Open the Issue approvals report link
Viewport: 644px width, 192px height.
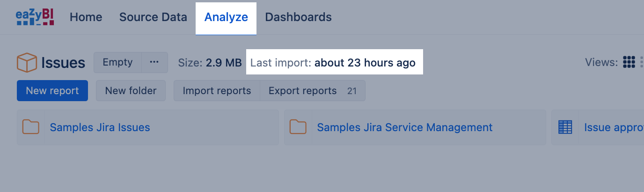tap(613, 127)
